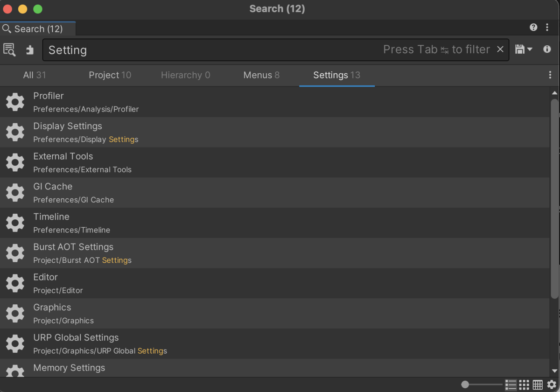
Task: Click the question mark help icon
Action: click(533, 28)
